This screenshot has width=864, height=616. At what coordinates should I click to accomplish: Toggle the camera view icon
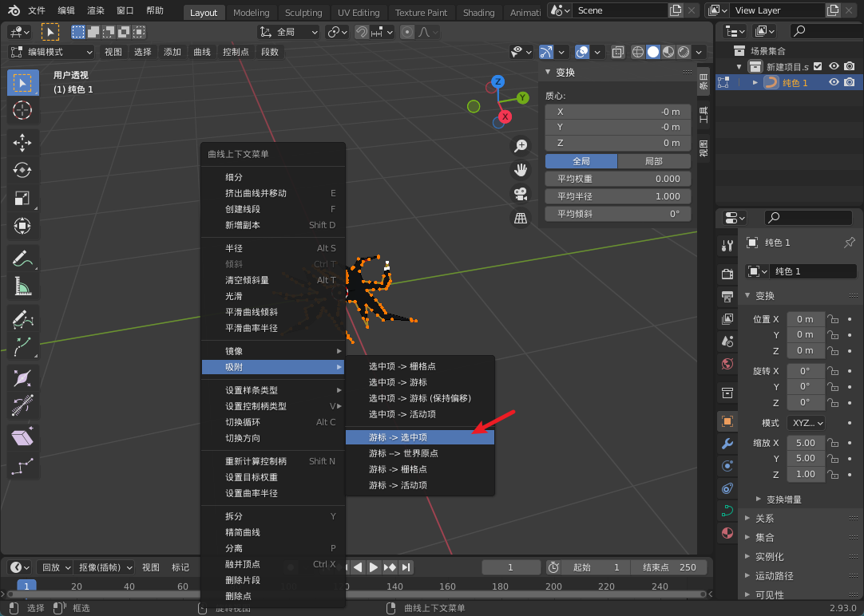[x=520, y=194]
